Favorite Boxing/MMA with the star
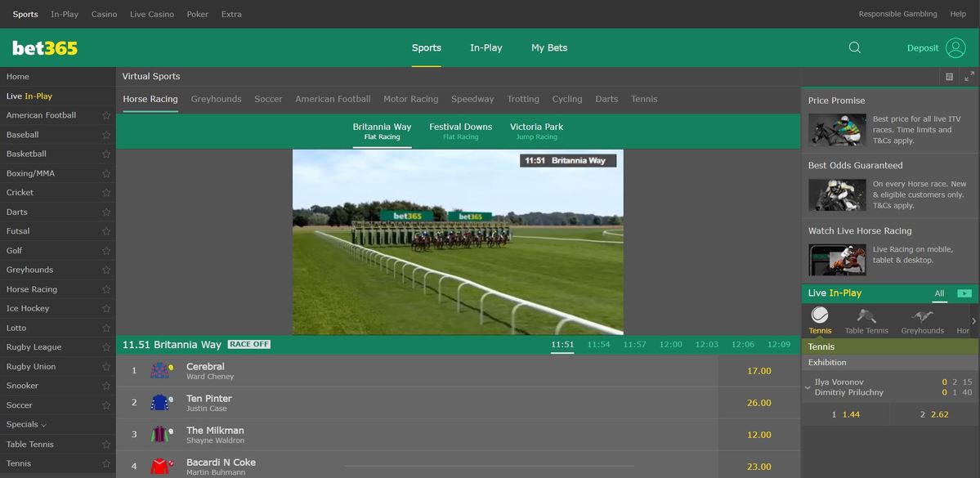 click(x=106, y=174)
